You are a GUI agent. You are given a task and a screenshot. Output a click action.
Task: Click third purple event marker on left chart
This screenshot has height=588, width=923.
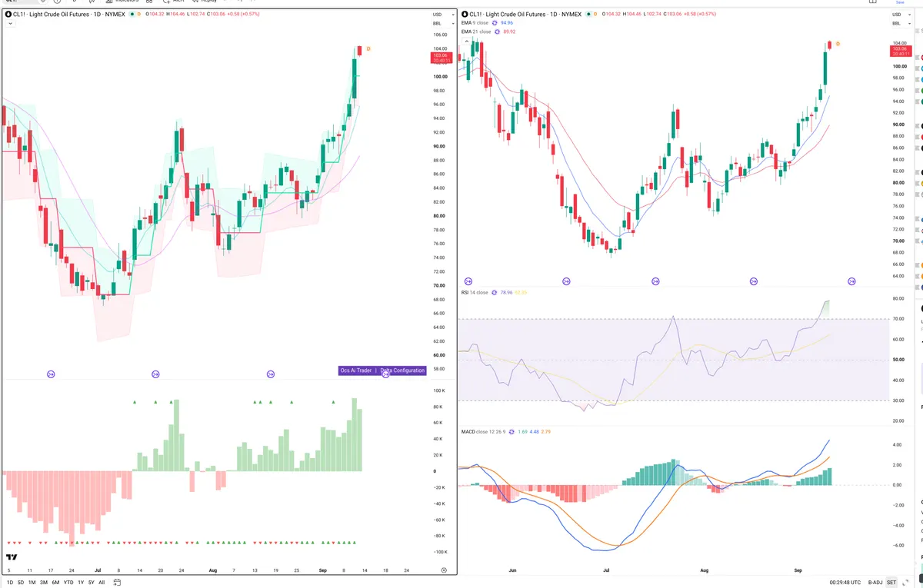[x=271, y=374]
